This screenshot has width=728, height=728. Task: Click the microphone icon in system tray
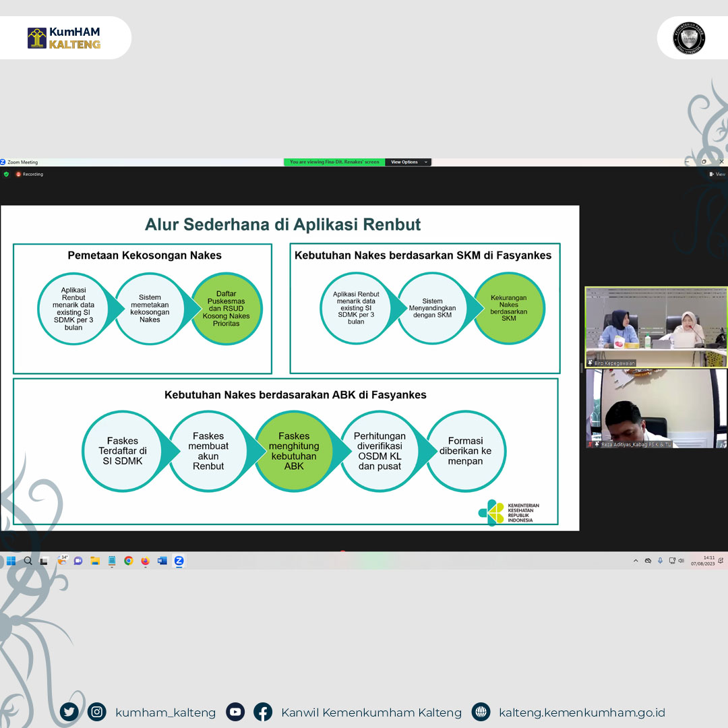[x=660, y=561]
